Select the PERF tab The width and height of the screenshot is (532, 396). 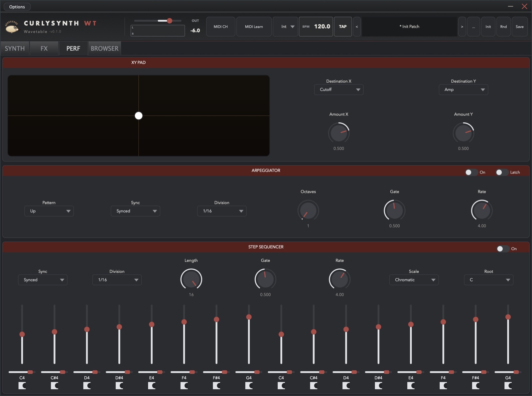coord(73,49)
